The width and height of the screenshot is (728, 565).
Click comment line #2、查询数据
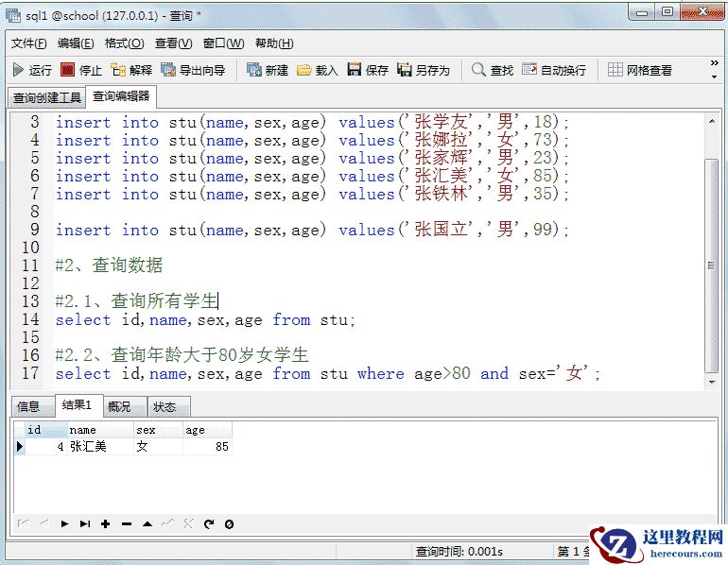coord(109,265)
